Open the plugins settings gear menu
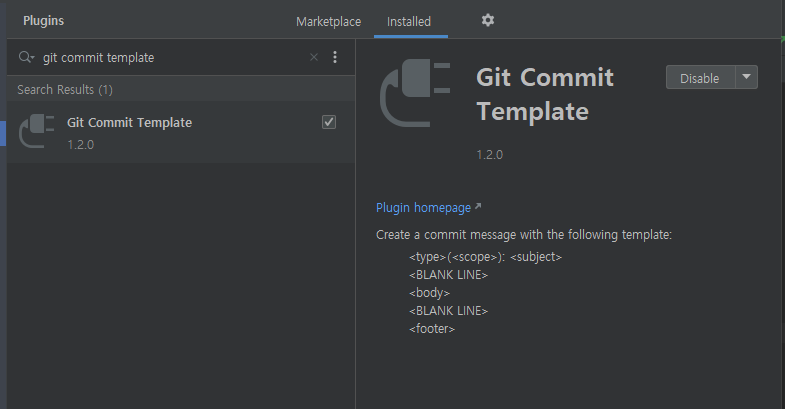The image size is (785, 409). tap(488, 21)
